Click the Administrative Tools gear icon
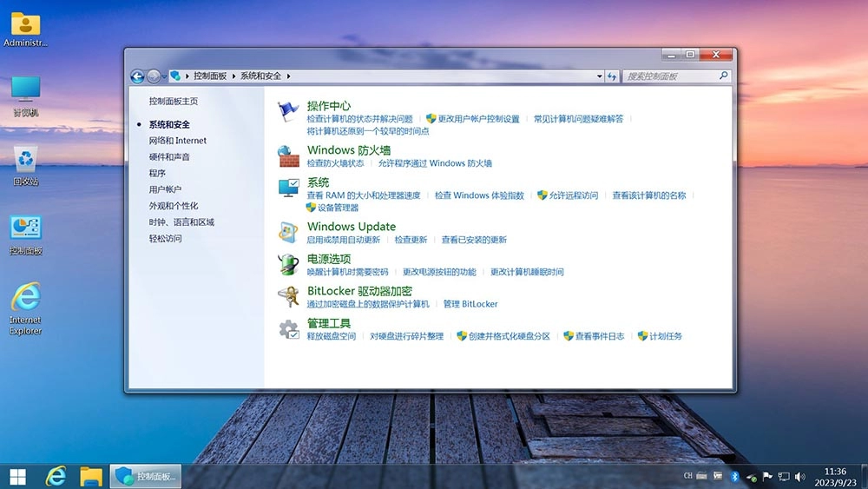The height and width of the screenshot is (489, 868). pos(288,329)
